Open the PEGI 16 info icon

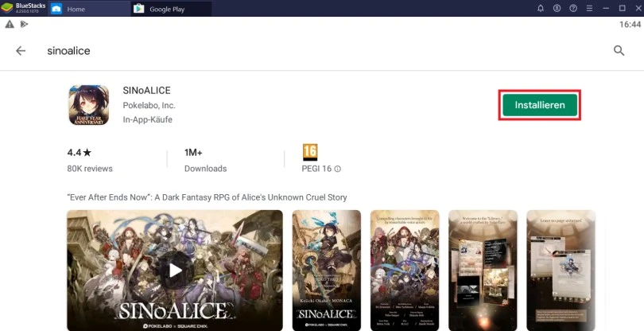[x=338, y=169]
